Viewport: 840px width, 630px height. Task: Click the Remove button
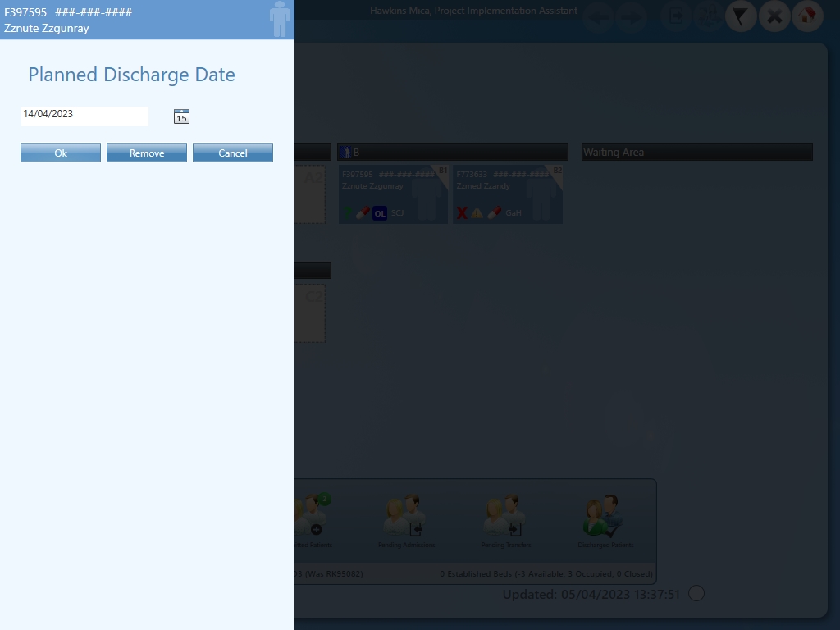[147, 152]
